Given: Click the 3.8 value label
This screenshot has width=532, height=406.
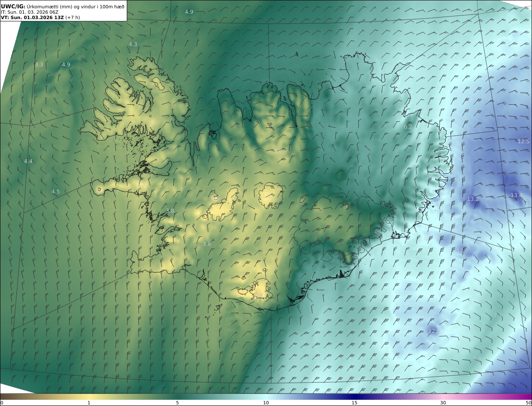Looking at the screenshot, I should pyautogui.click(x=170, y=210).
